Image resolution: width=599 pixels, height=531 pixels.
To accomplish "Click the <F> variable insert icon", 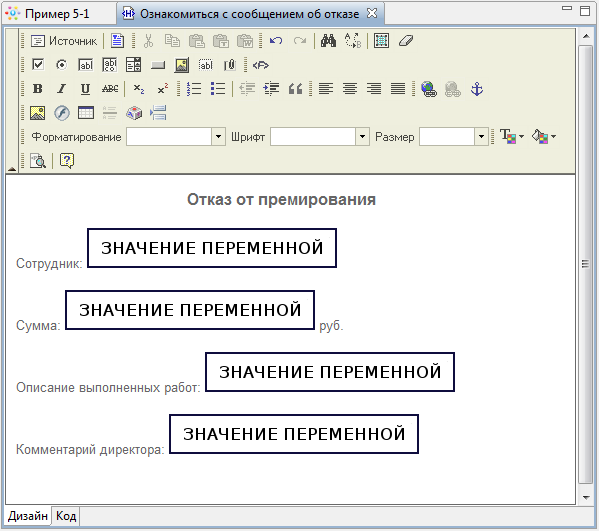I will click(x=261, y=65).
